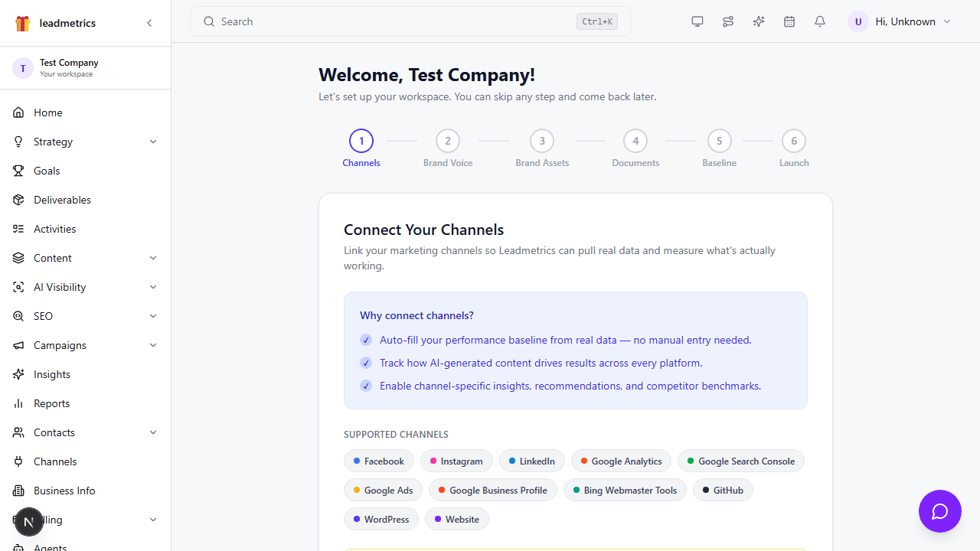This screenshot has height=551, width=980.
Task: Click the leadmetrics gift logo icon
Action: point(22,23)
